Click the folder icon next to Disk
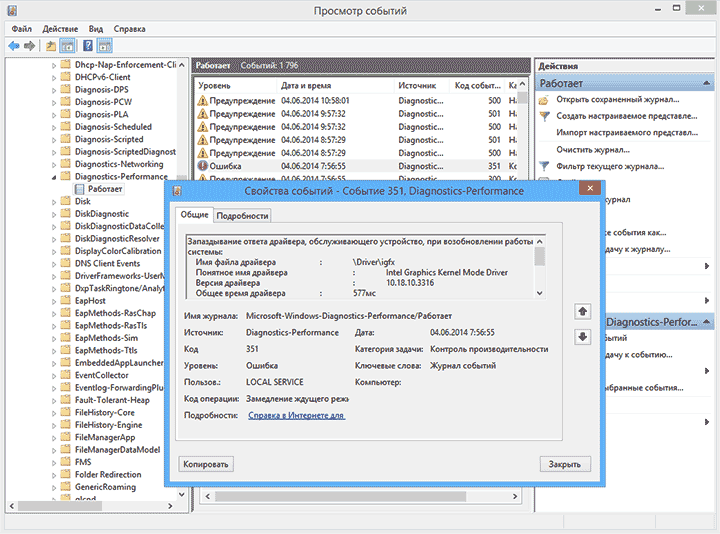This screenshot has height=534, width=720. (x=66, y=201)
